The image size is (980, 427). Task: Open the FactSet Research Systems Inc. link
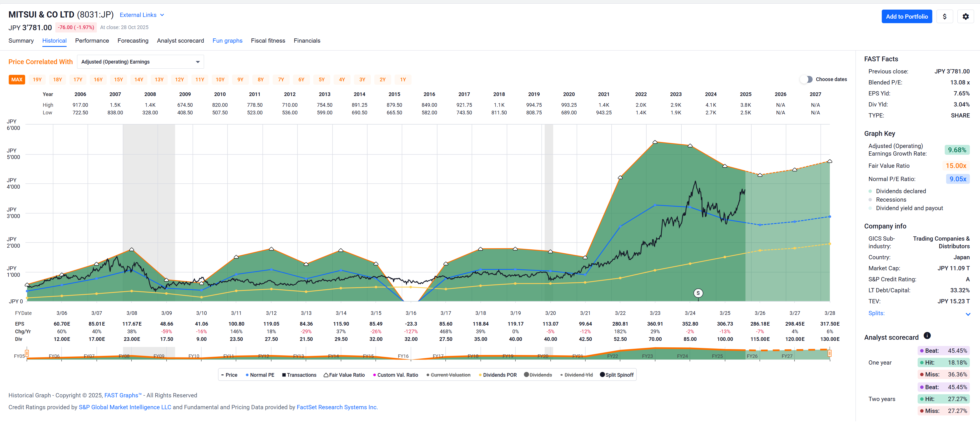coord(337,407)
